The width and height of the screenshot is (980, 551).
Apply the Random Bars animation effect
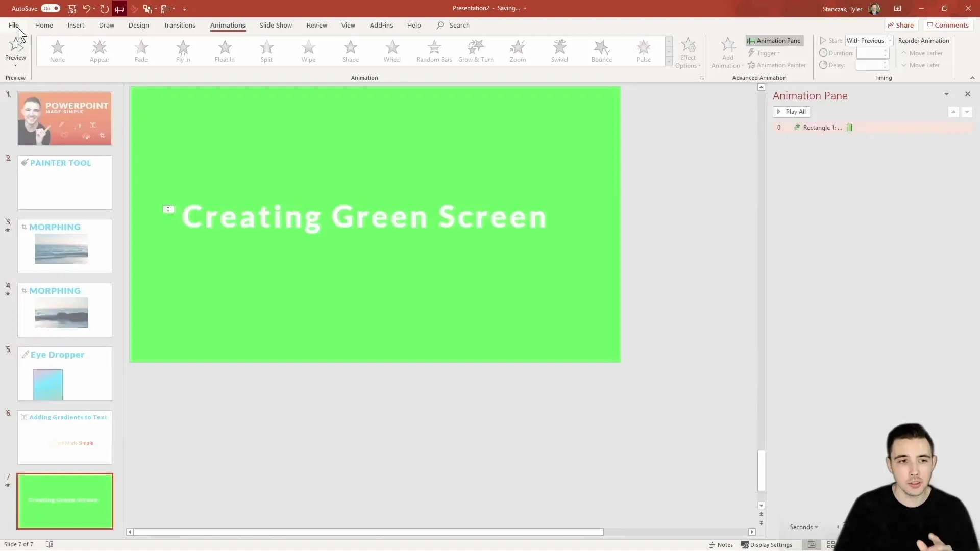(x=434, y=51)
